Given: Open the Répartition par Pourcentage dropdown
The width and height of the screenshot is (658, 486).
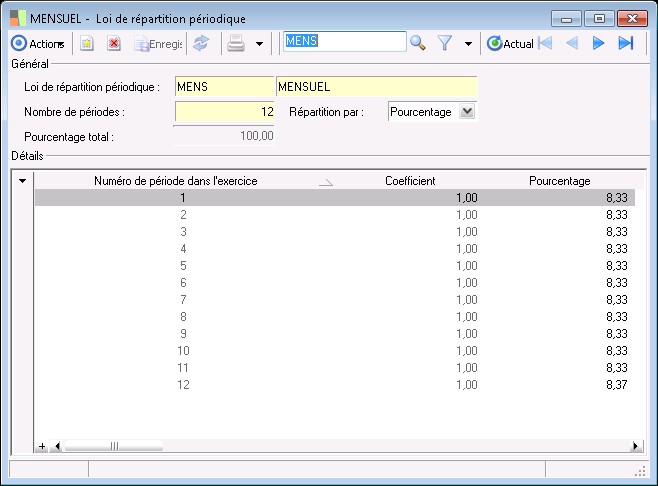Looking at the screenshot, I should pyautogui.click(x=467, y=112).
